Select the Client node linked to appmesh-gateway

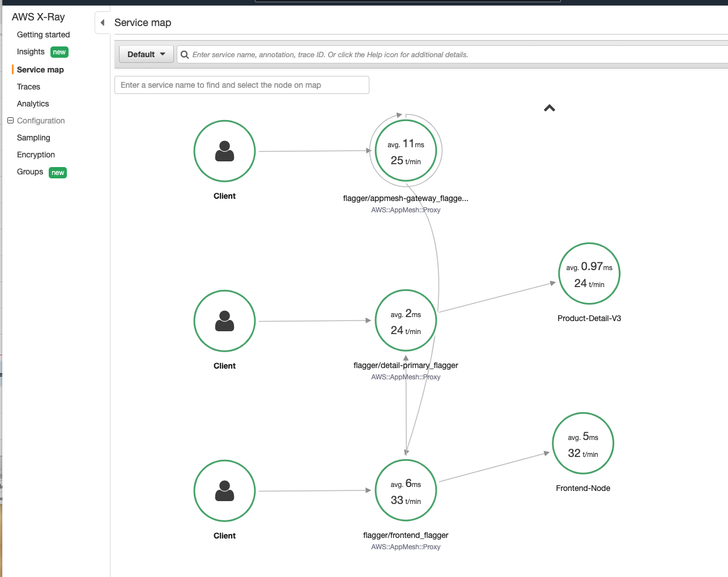pyautogui.click(x=225, y=151)
